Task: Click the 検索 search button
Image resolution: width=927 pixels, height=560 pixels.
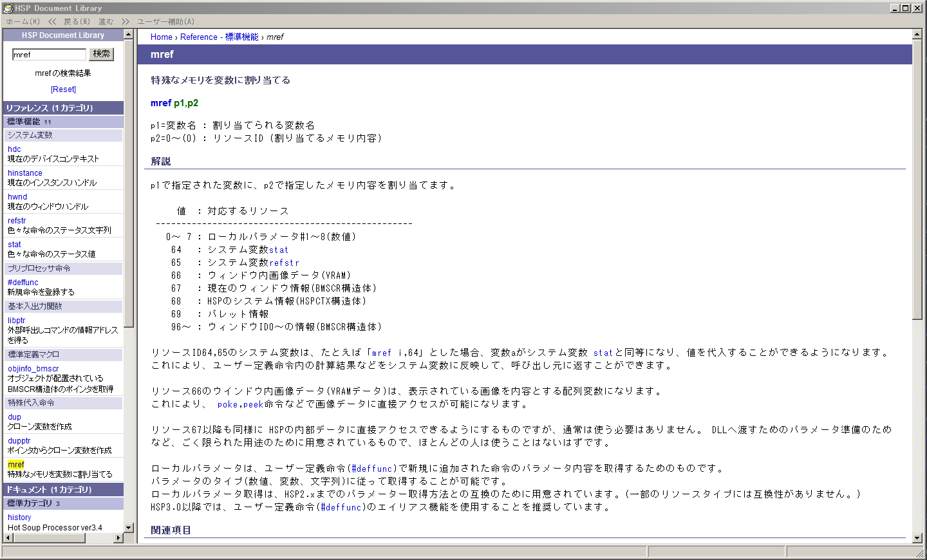Action: [101, 54]
